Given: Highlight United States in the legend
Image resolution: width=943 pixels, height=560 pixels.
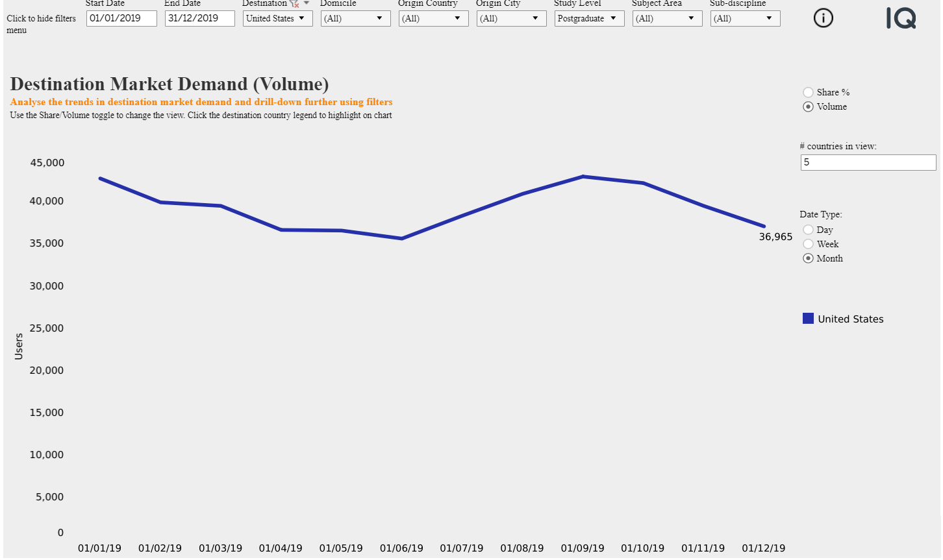Looking at the screenshot, I should 808,318.
